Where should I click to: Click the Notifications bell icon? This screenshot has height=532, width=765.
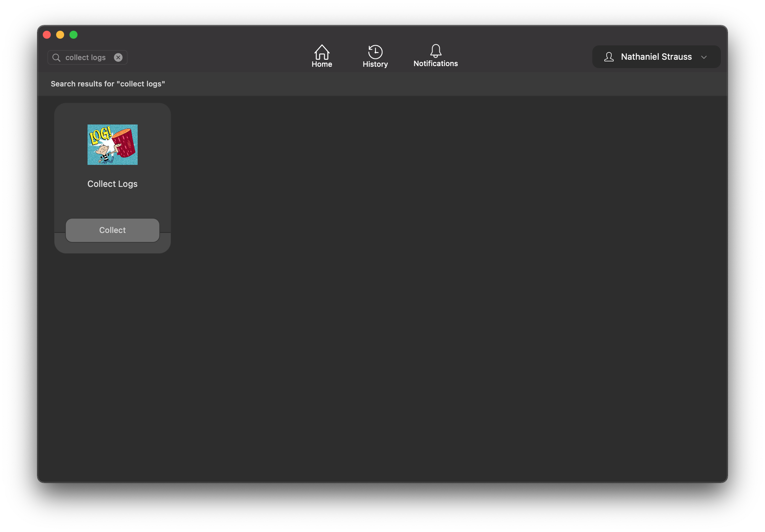(436, 51)
